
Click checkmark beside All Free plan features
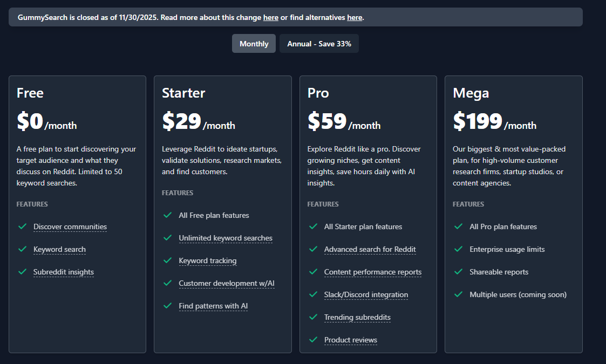pyautogui.click(x=167, y=215)
